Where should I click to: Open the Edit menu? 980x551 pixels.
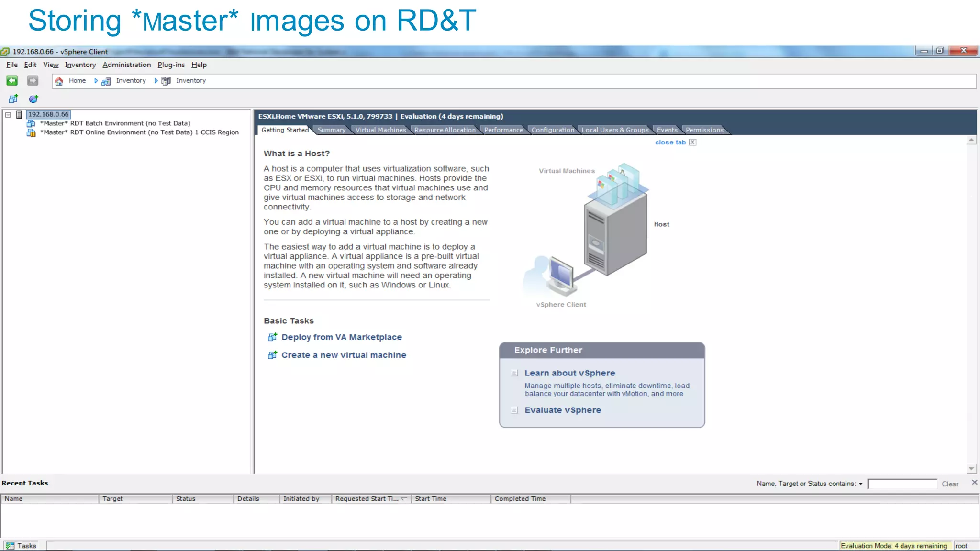pos(30,65)
